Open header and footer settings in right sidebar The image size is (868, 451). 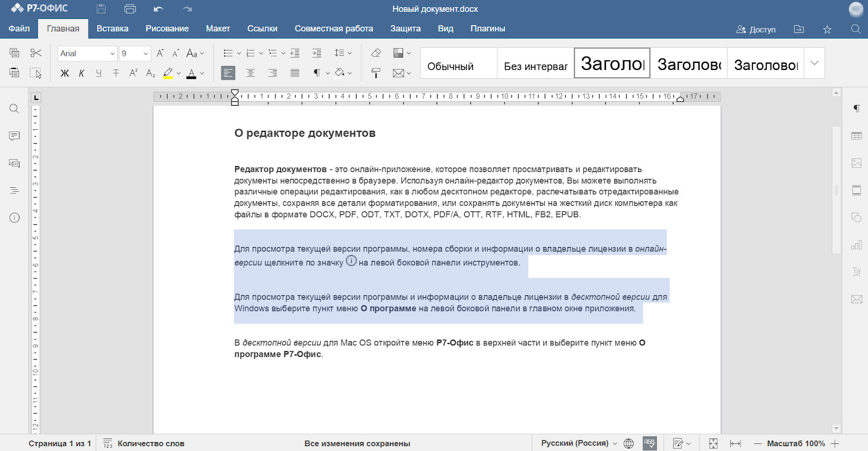857,190
